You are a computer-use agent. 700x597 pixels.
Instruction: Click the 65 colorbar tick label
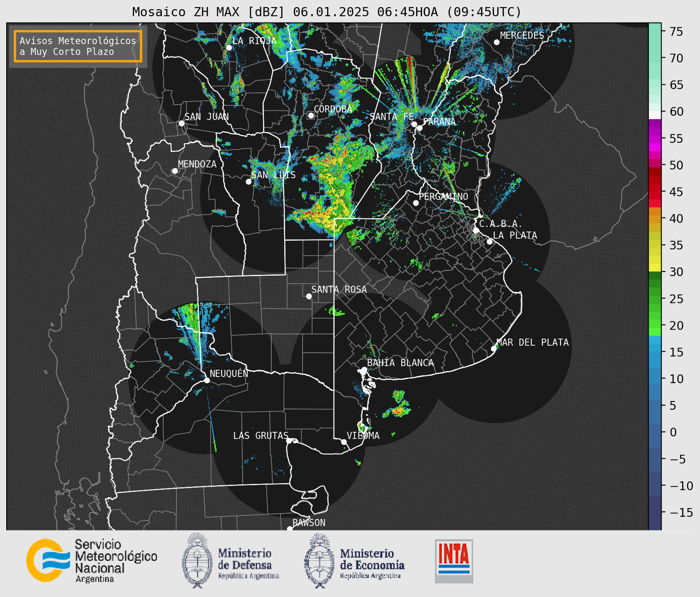tap(676, 85)
